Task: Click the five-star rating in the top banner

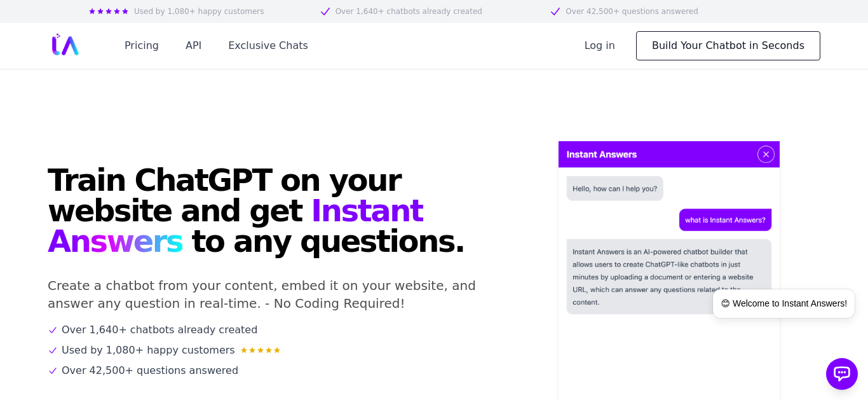Action: point(109,11)
